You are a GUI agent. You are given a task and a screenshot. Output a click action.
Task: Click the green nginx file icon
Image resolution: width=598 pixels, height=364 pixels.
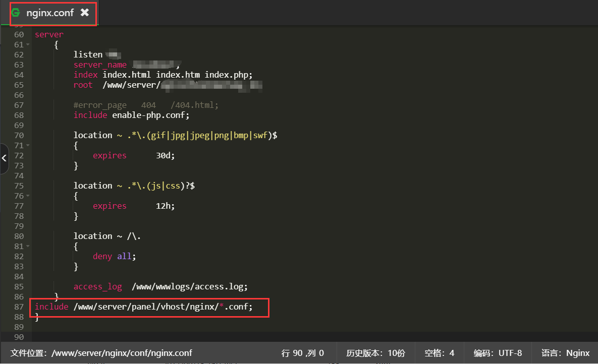click(x=16, y=13)
